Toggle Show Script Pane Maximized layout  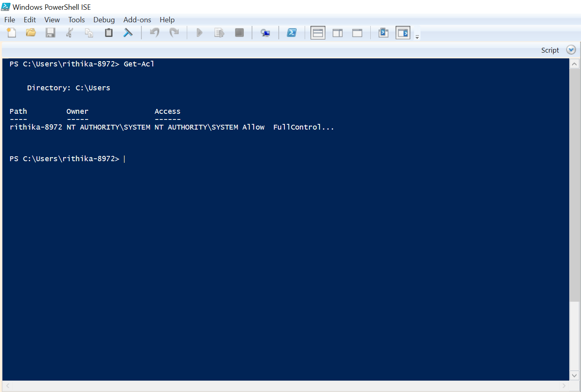point(357,32)
